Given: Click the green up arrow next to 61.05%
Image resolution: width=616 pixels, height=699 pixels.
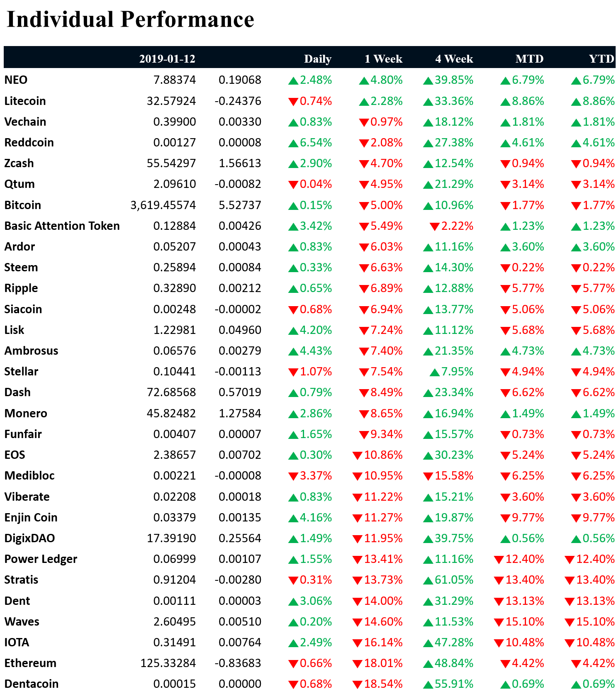Looking at the screenshot, I should [428, 581].
